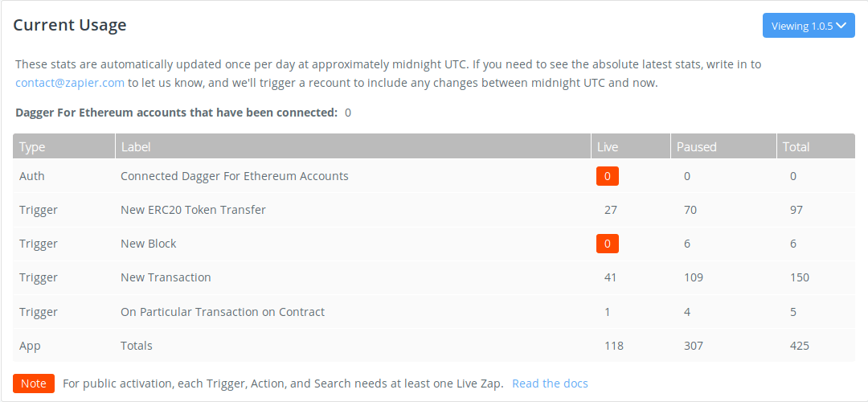Viewport: 868px width, 402px height.
Task: Click the New Block trigger label
Action: tap(149, 244)
